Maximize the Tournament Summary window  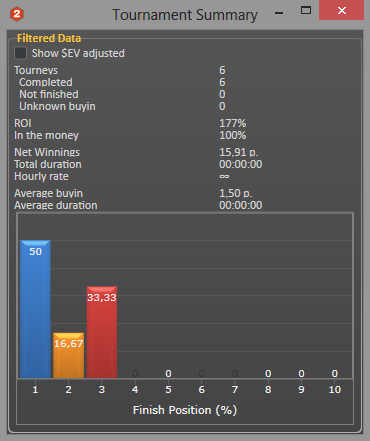click(x=306, y=10)
